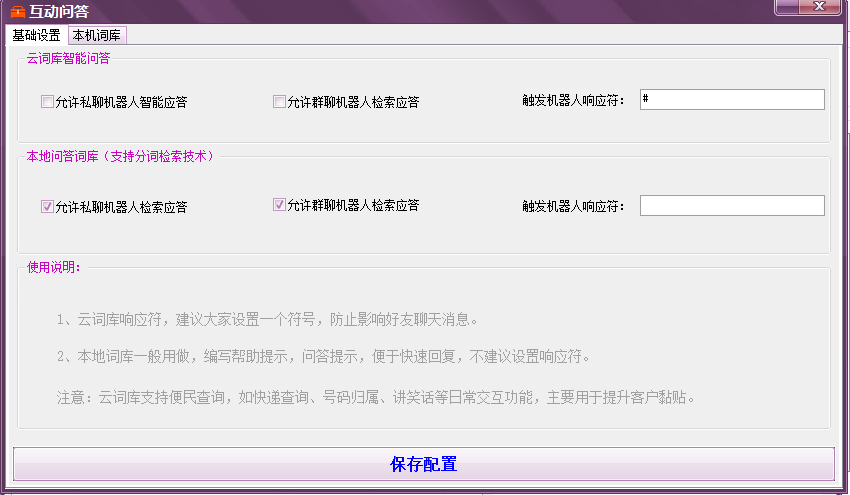Close the 互动问答 window
The image size is (850, 495).
coord(819,6)
